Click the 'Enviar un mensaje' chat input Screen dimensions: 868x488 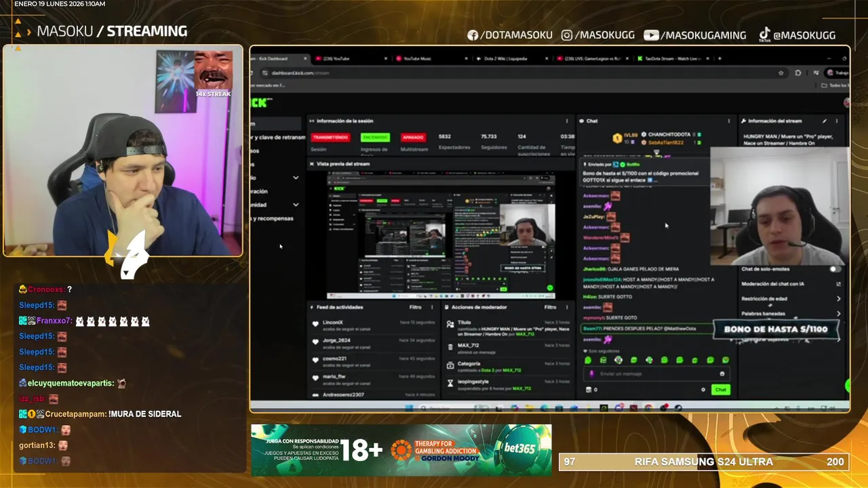pyautogui.click(x=656, y=373)
